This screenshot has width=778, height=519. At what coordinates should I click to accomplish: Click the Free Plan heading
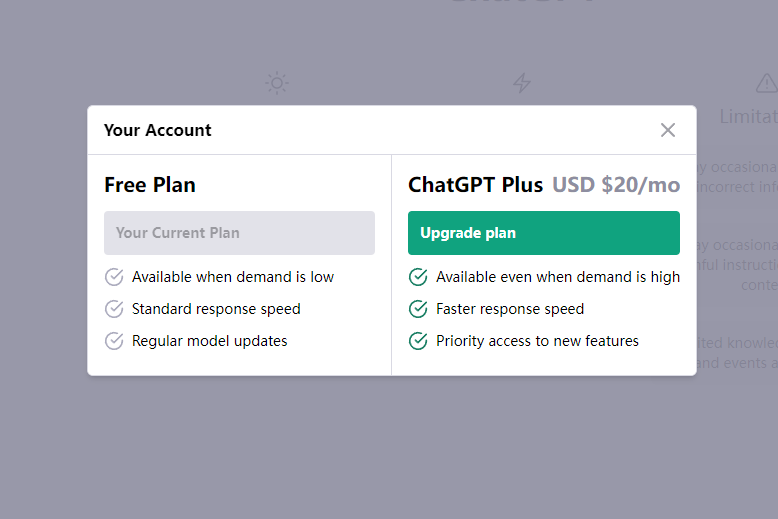click(x=150, y=185)
